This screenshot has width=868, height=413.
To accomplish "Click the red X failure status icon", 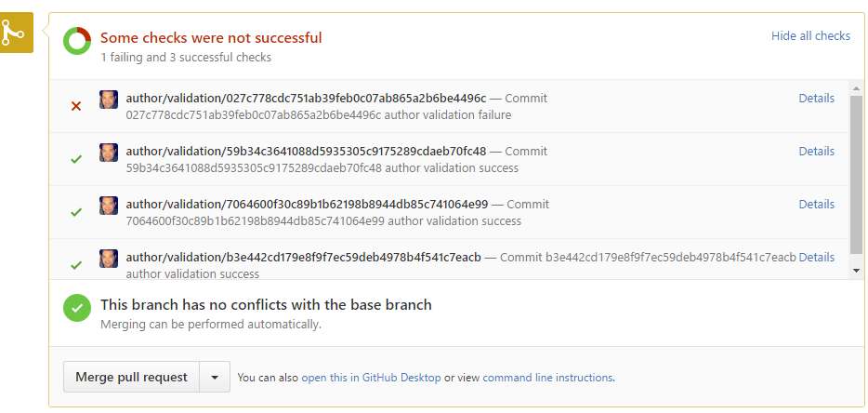I will coord(76,106).
